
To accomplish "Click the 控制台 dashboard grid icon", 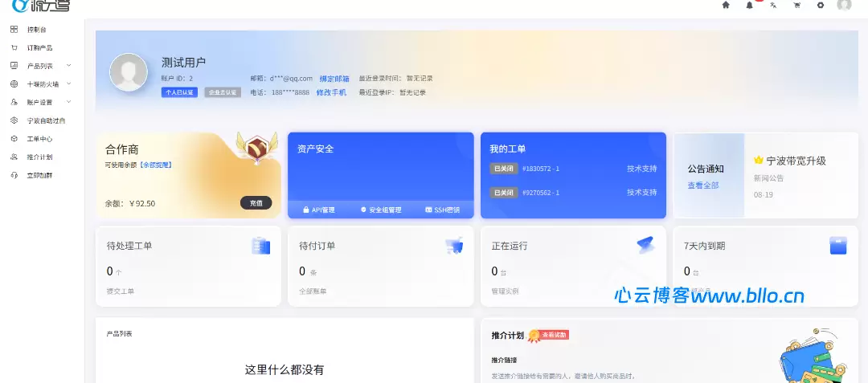I will pos(14,29).
